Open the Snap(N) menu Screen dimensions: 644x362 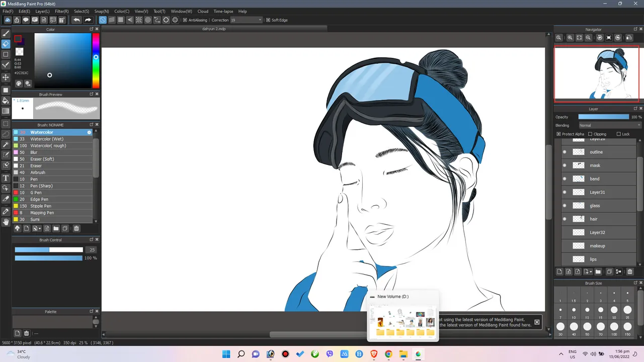(102, 11)
